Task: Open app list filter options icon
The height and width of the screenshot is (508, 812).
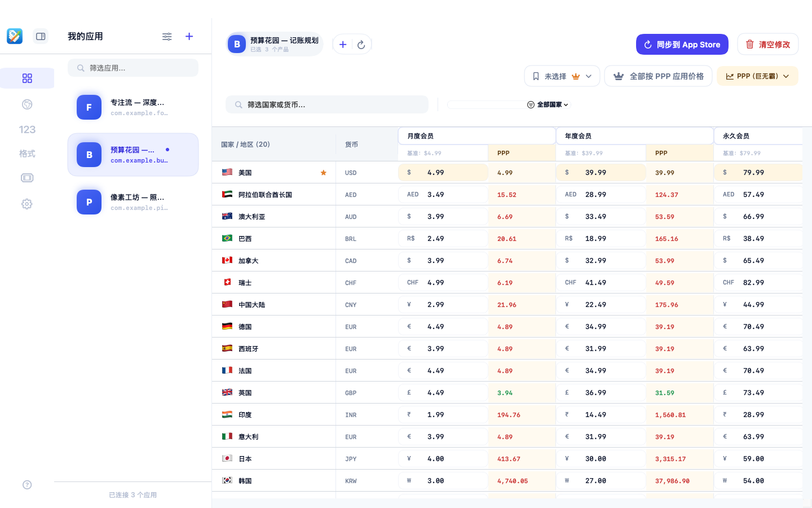Action: tap(167, 36)
